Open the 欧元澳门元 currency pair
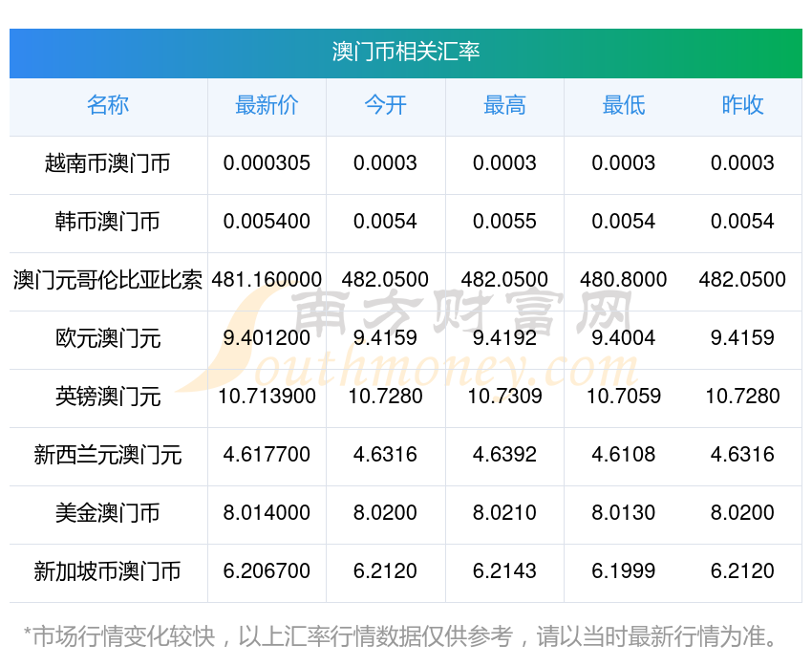 (x=108, y=338)
